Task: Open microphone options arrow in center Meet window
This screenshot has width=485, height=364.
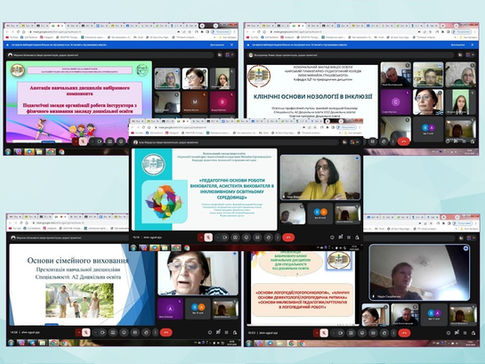Action: tap(201, 237)
